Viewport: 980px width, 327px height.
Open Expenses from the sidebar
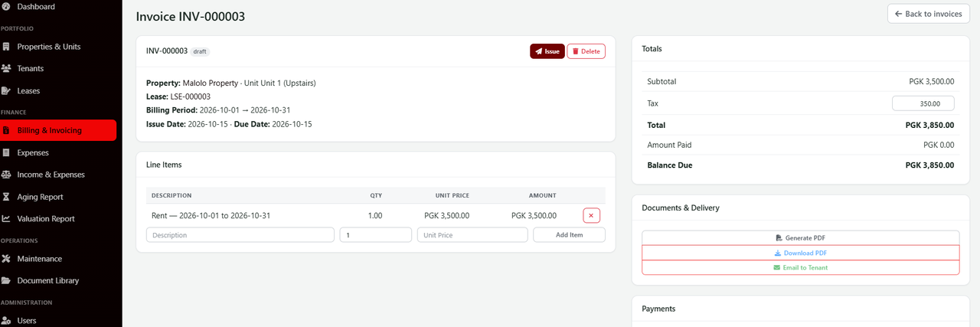pos(58,152)
